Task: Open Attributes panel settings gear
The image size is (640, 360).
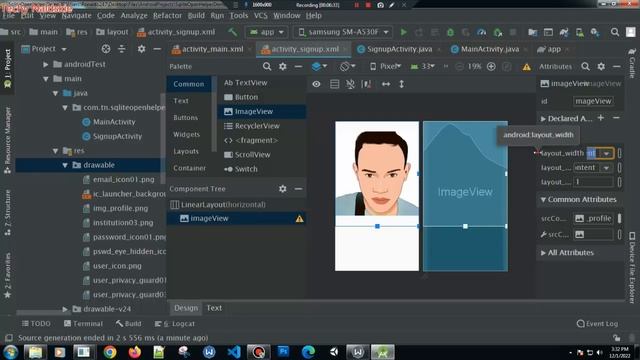Action: click(x=601, y=66)
